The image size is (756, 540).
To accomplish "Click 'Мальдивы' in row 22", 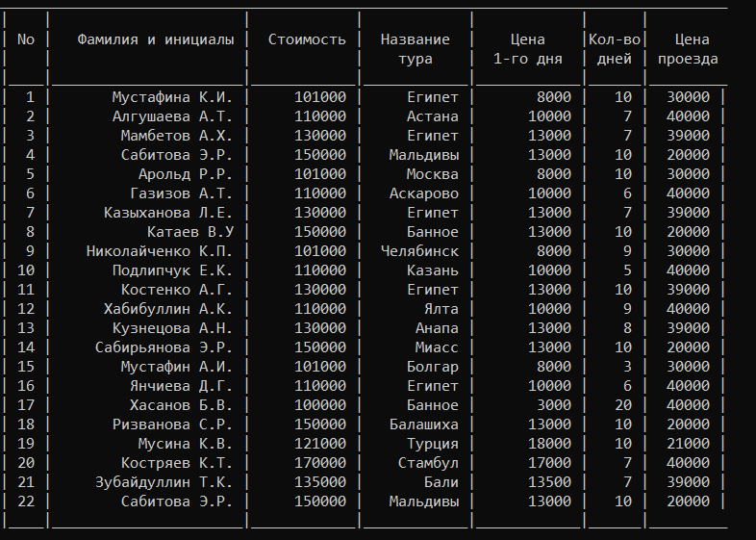I will [424, 501].
